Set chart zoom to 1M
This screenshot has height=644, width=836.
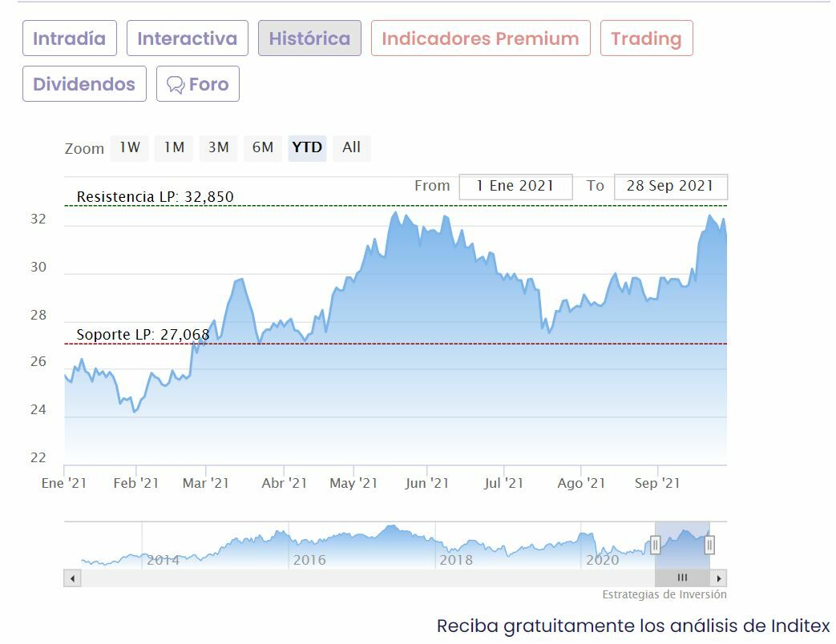[174, 147]
